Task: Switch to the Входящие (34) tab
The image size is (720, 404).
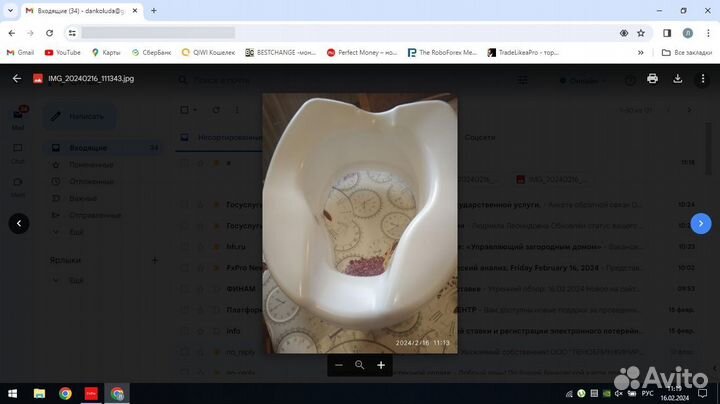Action: click(82, 11)
